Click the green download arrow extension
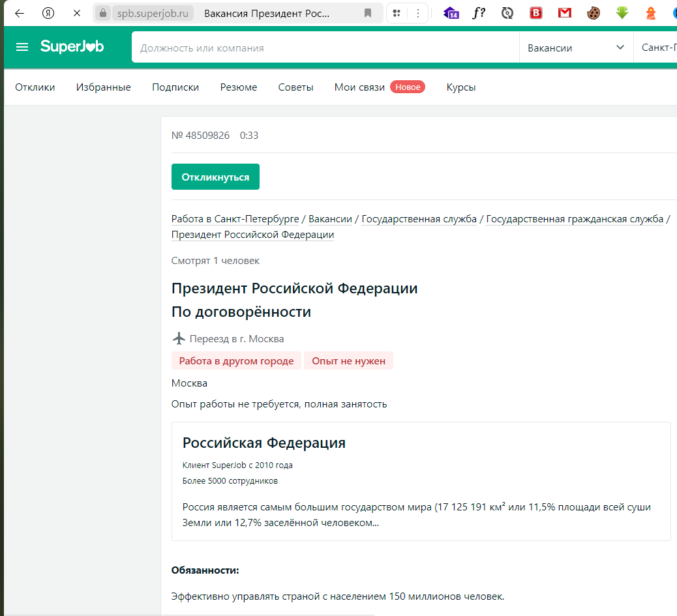This screenshot has width=677, height=616. (622, 12)
